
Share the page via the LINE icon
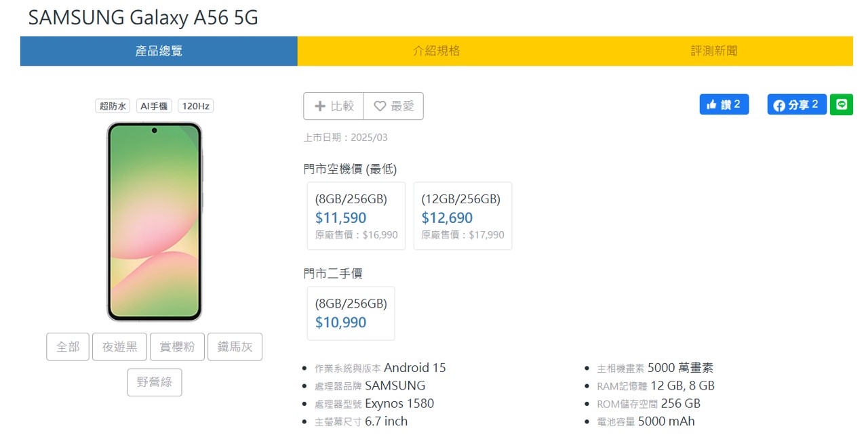tap(842, 104)
